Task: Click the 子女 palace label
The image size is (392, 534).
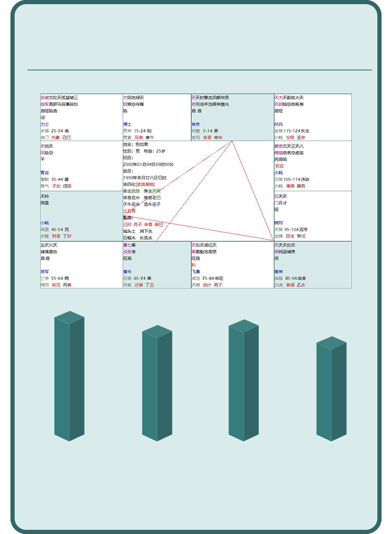Action: (x=56, y=186)
